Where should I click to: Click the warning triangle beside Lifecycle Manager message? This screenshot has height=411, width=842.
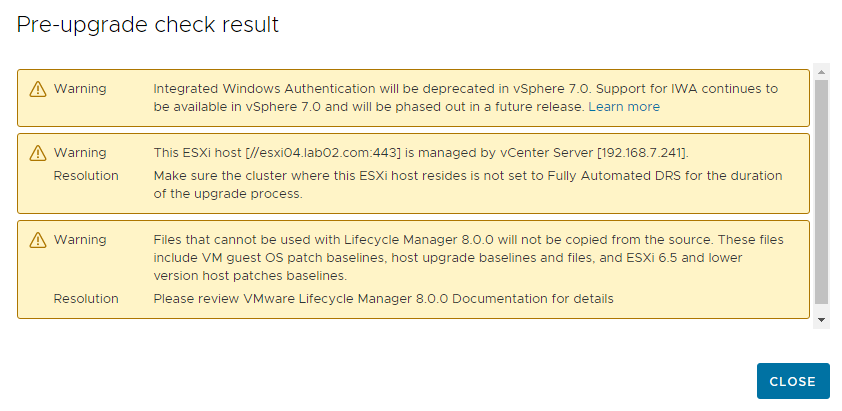pyautogui.click(x=38, y=239)
